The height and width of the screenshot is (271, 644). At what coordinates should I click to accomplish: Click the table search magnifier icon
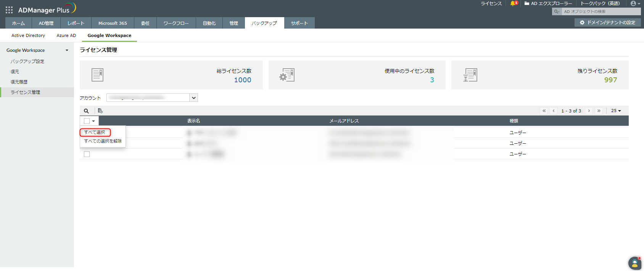pos(86,111)
